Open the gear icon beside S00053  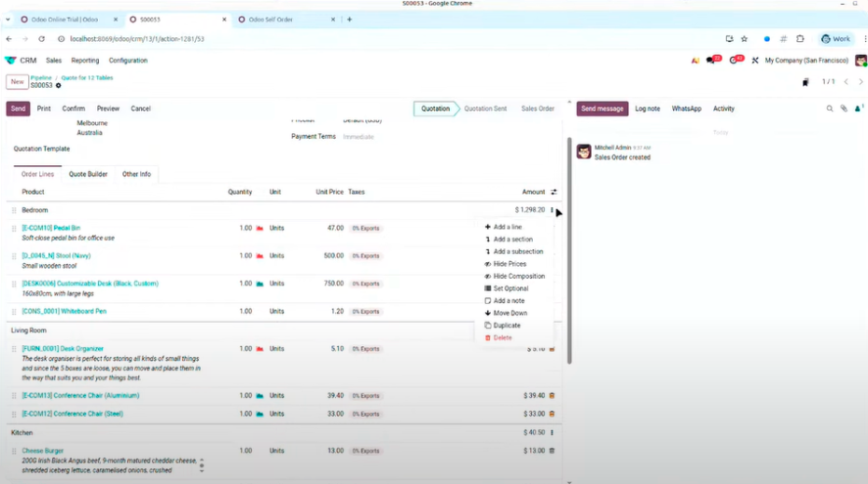click(58, 86)
